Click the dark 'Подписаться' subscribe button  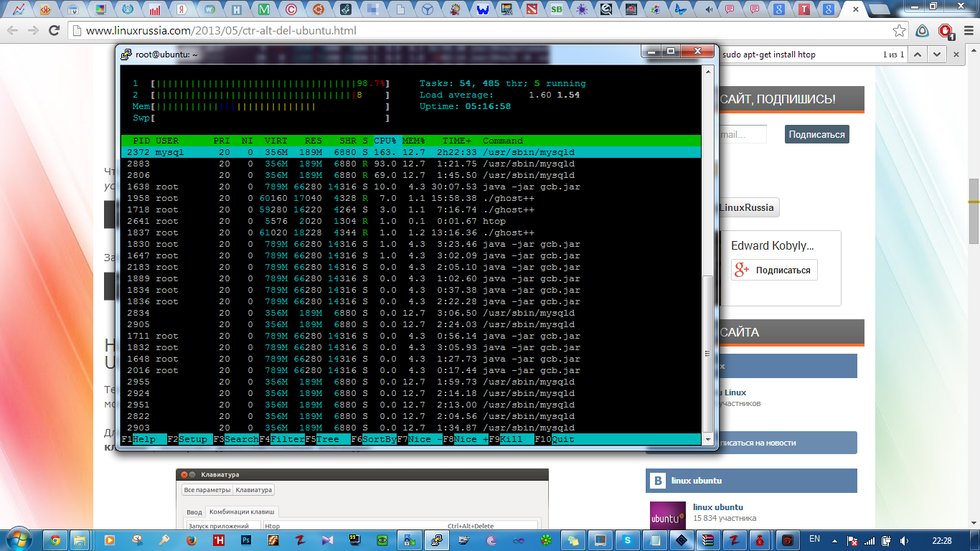pos(817,134)
